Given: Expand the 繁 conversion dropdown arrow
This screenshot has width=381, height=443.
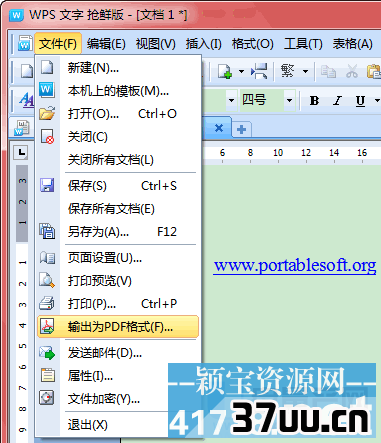Looking at the screenshot, I should 305,71.
